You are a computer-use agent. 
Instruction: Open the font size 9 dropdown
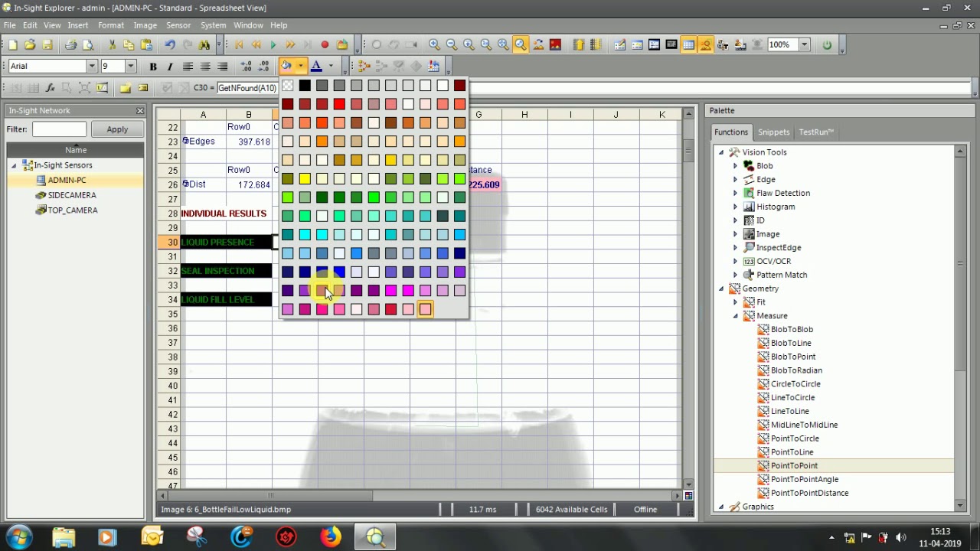[130, 67]
